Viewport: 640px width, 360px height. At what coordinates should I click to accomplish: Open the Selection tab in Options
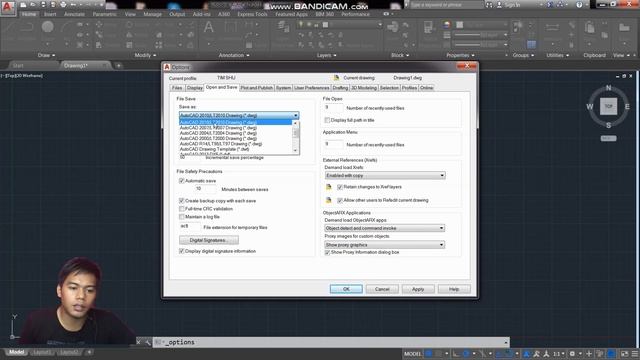[389, 88]
